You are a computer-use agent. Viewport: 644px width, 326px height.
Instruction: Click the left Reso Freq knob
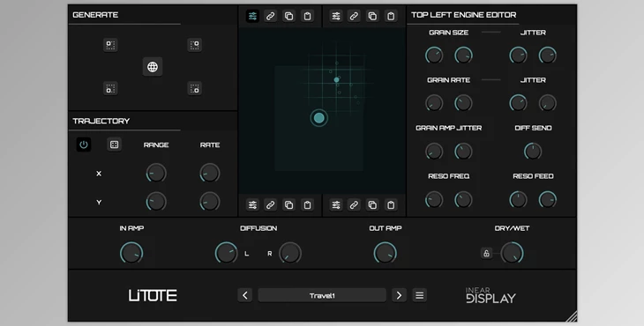[x=434, y=200]
